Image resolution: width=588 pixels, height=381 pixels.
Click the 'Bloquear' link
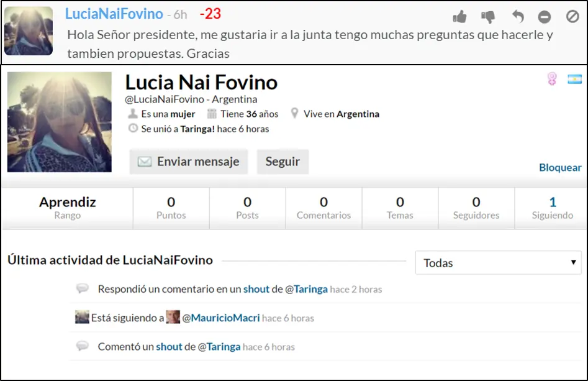pyautogui.click(x=560, y=167)
